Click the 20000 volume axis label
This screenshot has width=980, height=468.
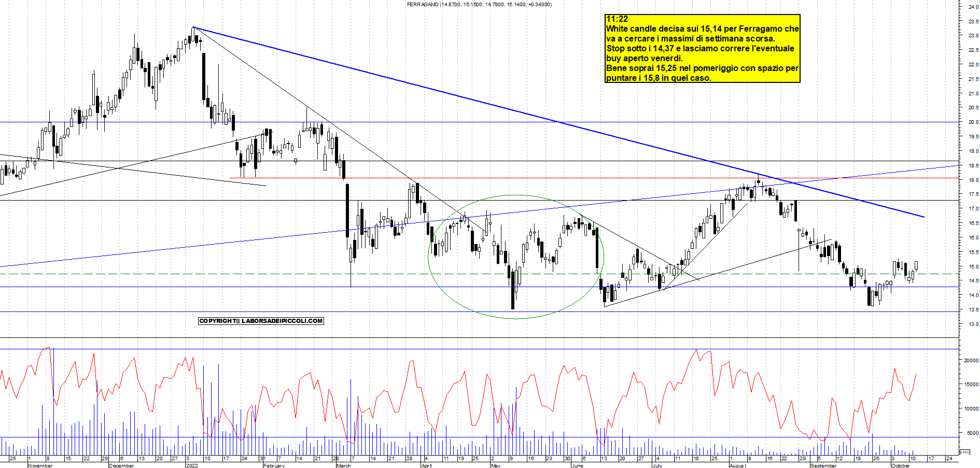(971, 360)
